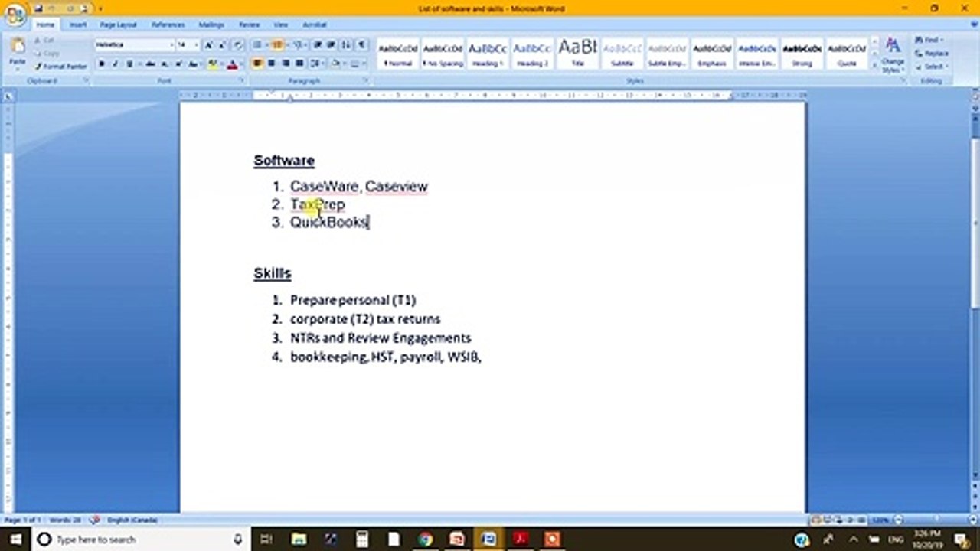Open the font size dropdown
The height and width of the screenshot is (551, 980).
(x=197, y=45)
